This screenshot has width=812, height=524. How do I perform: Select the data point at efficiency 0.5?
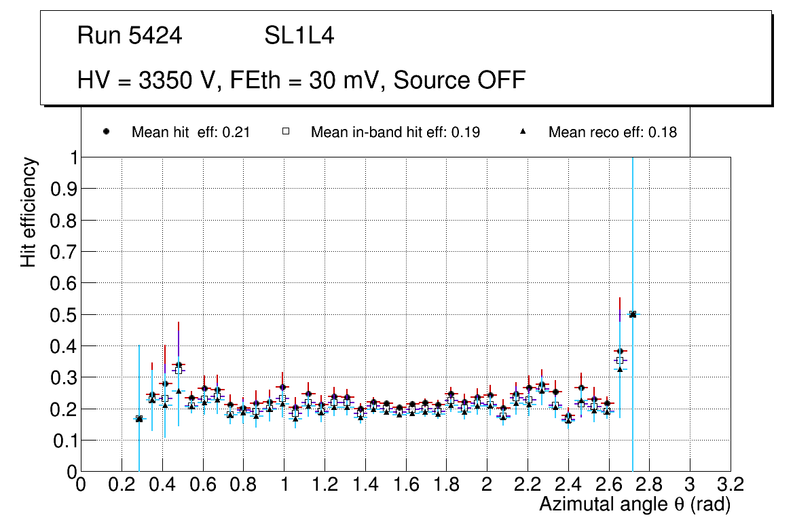(633, 314)
